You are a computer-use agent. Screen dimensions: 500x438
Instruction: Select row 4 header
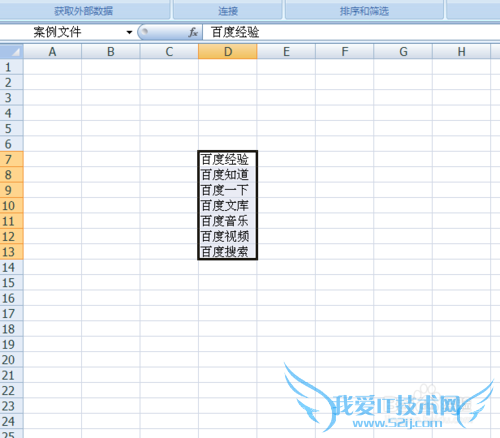pos(12,113)
